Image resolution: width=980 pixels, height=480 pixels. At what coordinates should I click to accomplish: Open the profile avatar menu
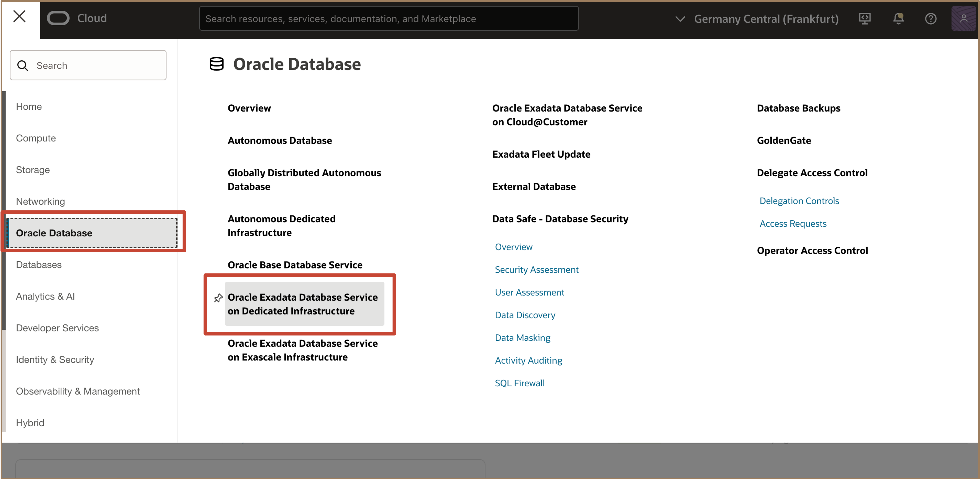pyautogui.click(x=964, y=18)
